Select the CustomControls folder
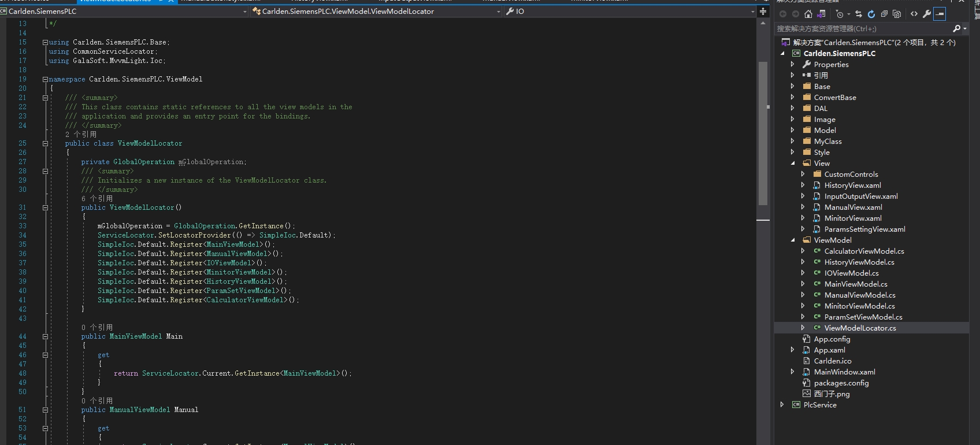980x445 pixels. pyautogui.click(x=851, y=174)
